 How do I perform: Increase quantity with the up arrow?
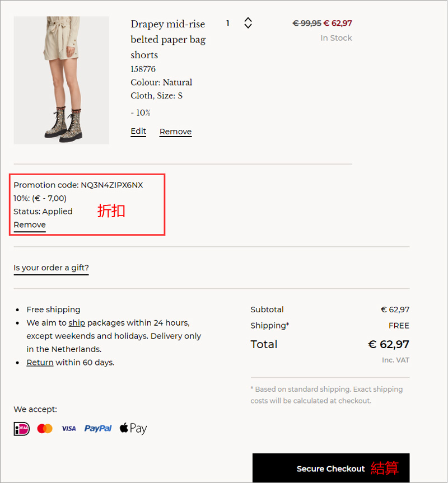(248, 20)
